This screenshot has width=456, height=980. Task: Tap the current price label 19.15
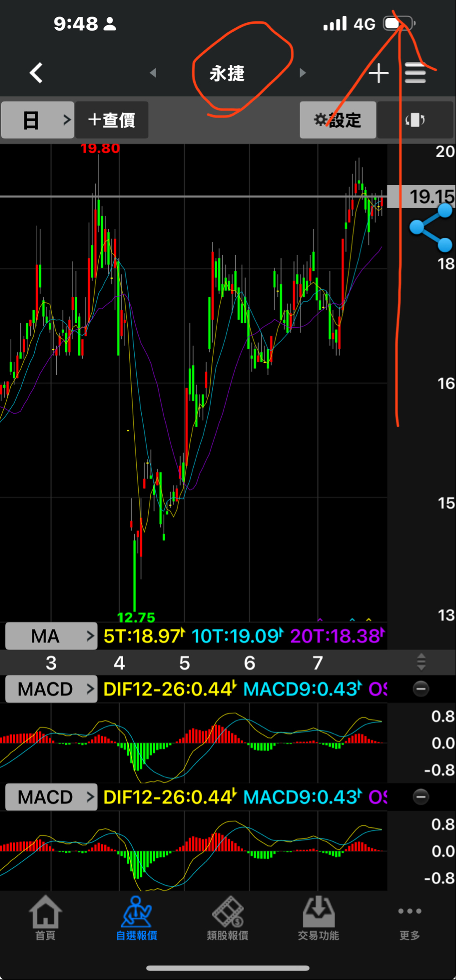pyautogui.click(x=422, y=196)
